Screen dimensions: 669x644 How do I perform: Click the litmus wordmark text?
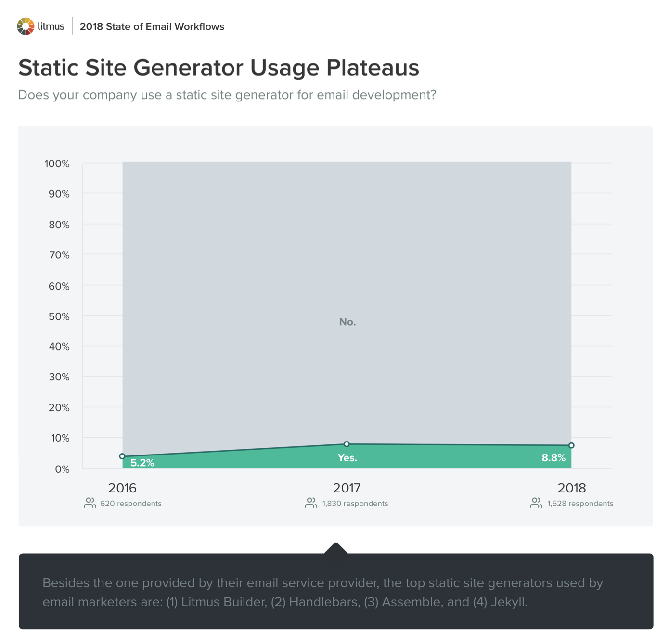tap(51, 26)
